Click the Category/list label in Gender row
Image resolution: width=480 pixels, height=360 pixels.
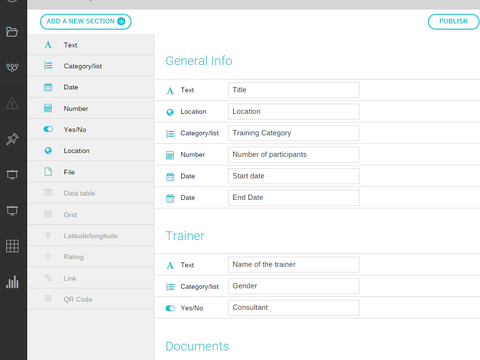(x=200, y=287)
